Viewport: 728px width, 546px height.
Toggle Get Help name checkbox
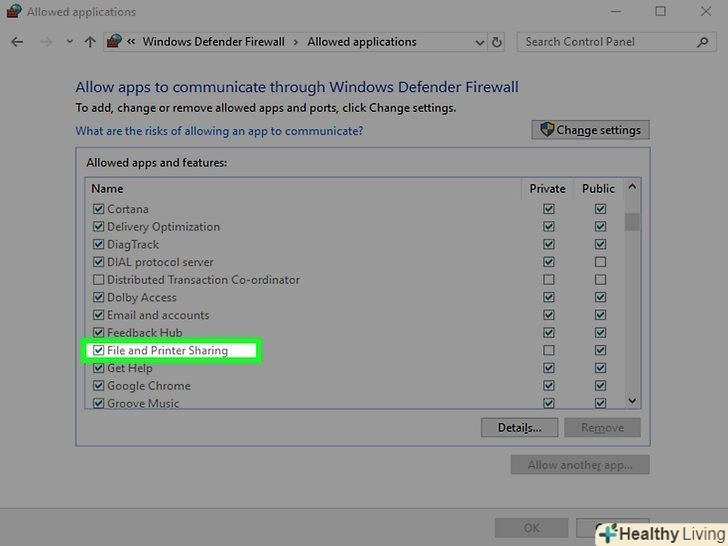tap(98, 368)
